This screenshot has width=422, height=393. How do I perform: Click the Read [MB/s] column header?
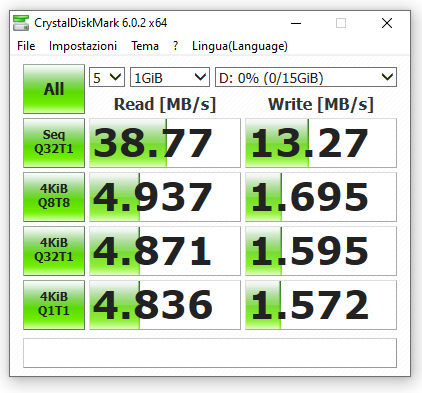(165, 104)
